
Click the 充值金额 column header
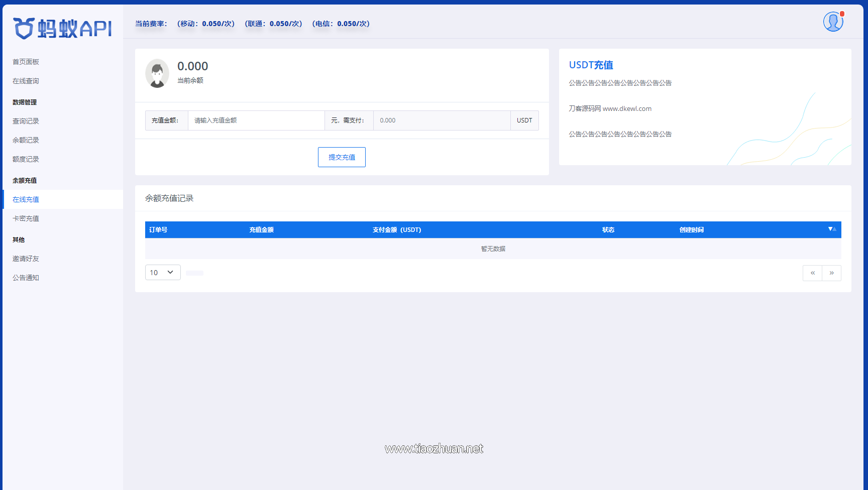262,229
